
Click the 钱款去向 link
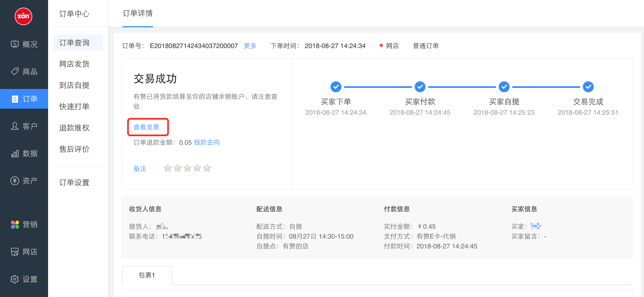[x=206, y=142]
